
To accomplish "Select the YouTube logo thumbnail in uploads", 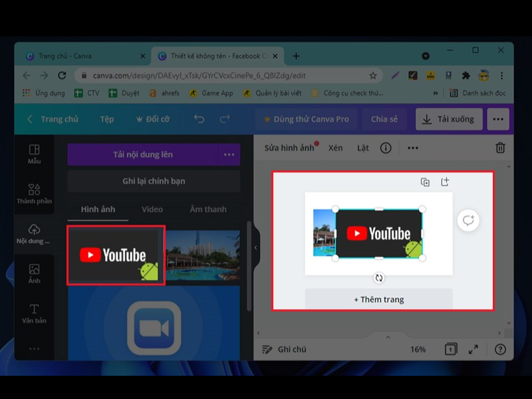I will [116, 255].
